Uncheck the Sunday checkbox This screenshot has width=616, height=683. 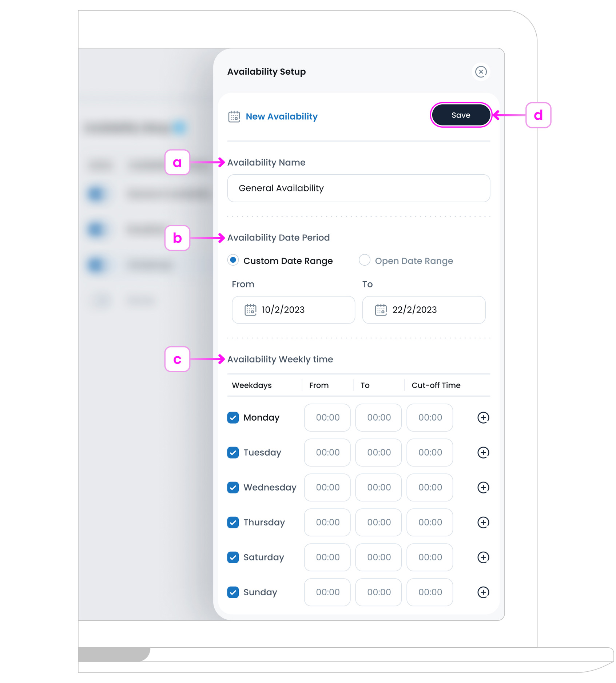pyautogui.click(x=233, y=592)
